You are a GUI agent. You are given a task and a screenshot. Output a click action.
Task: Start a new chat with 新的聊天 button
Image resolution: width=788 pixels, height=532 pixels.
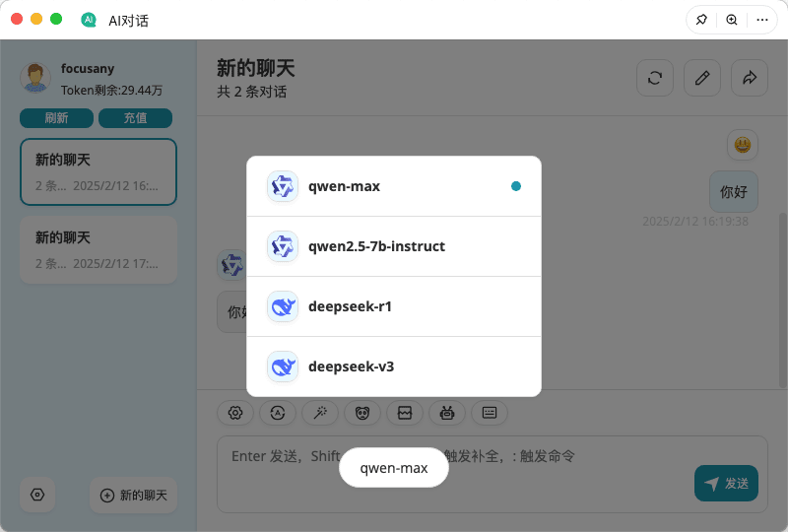pos(134,496)
